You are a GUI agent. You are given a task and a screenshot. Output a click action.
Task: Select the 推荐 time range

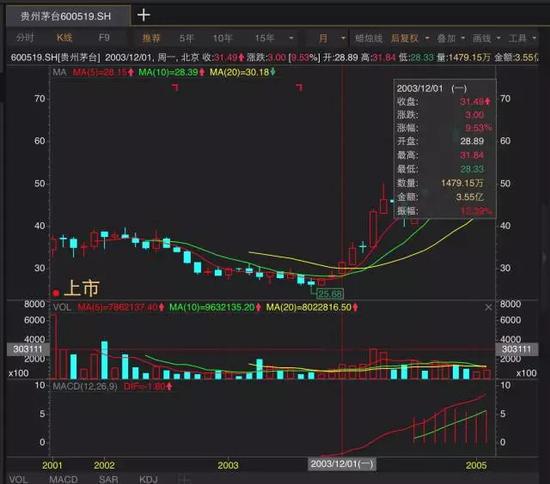pos(151,38)
